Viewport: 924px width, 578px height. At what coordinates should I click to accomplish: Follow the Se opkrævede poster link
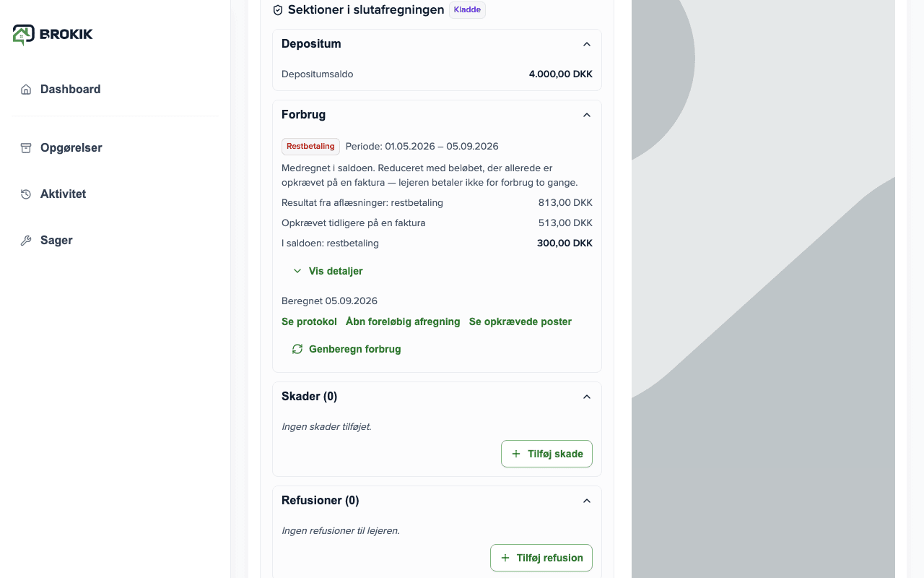[x=520, y=322]
